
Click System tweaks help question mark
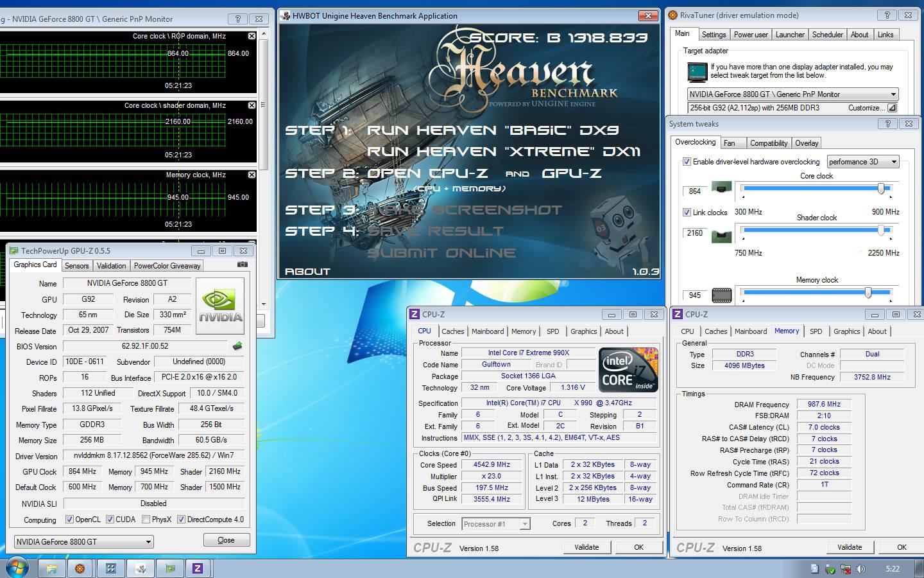tap(888, 124)
